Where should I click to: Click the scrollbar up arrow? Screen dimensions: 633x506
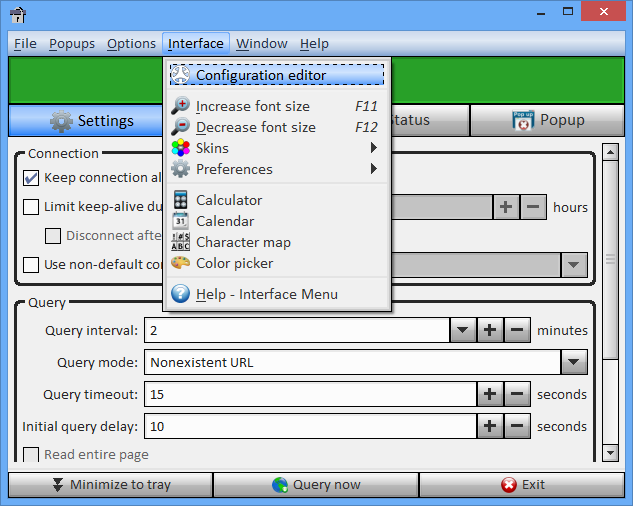[x=610, y=152]
